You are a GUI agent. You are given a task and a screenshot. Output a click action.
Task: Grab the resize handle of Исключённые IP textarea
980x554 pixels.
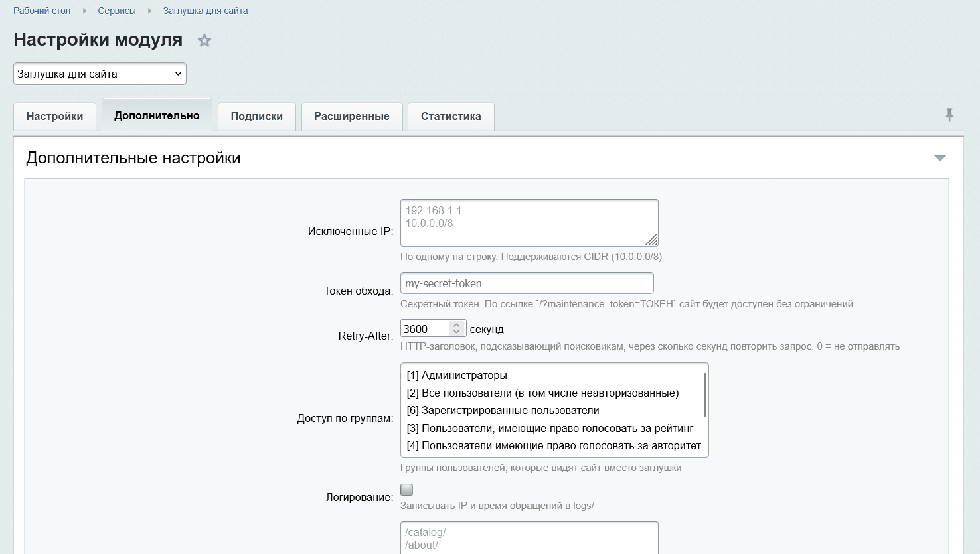pos(651,240)
